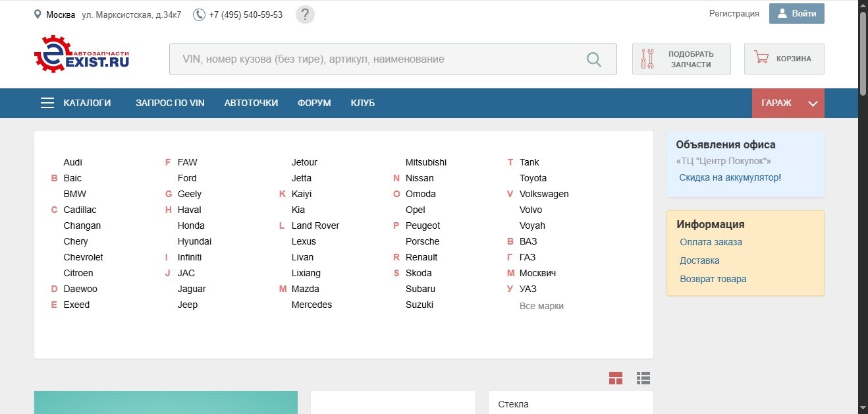This screenshot has width=868, height=414.
Task: Select the Volkswagen brand link
Action: [544, 194]
